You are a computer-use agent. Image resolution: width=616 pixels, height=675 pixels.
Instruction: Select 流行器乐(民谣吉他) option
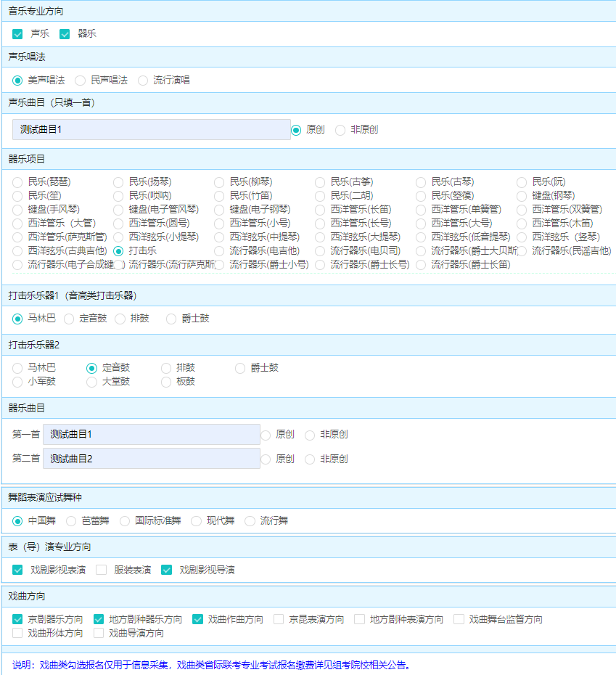click(x=522, y=251)
